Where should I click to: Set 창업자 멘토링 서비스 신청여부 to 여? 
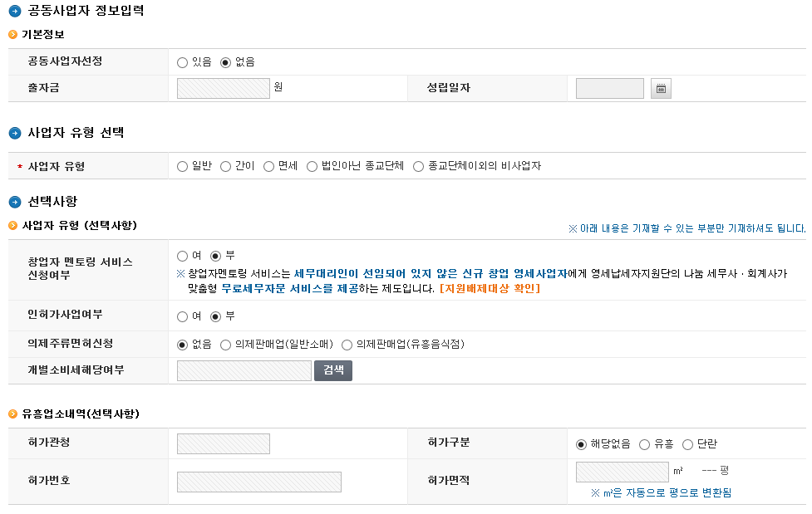(x=182, y=257)
